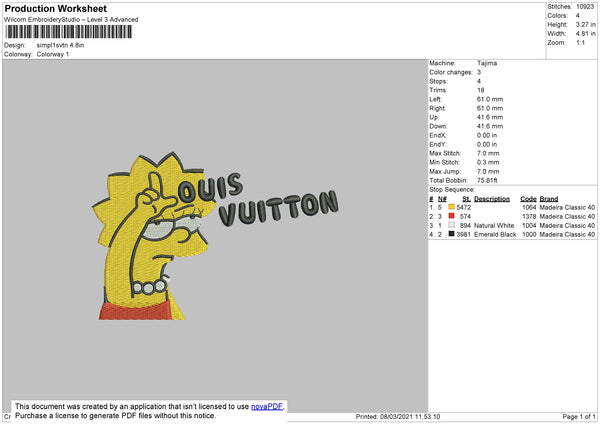Screen dimensions: 600x424
Task: Select the Max Jump value 7.0 mm
Action: point(488,171)
